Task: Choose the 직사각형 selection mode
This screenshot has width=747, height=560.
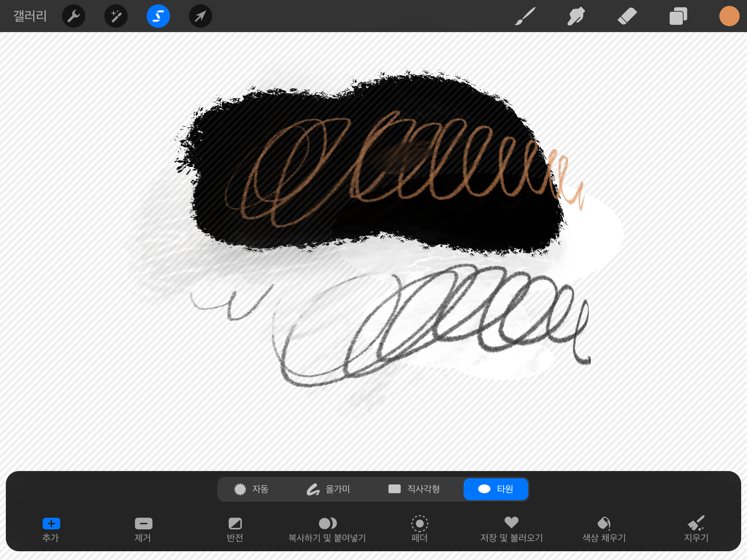Action: coord(414,489)
